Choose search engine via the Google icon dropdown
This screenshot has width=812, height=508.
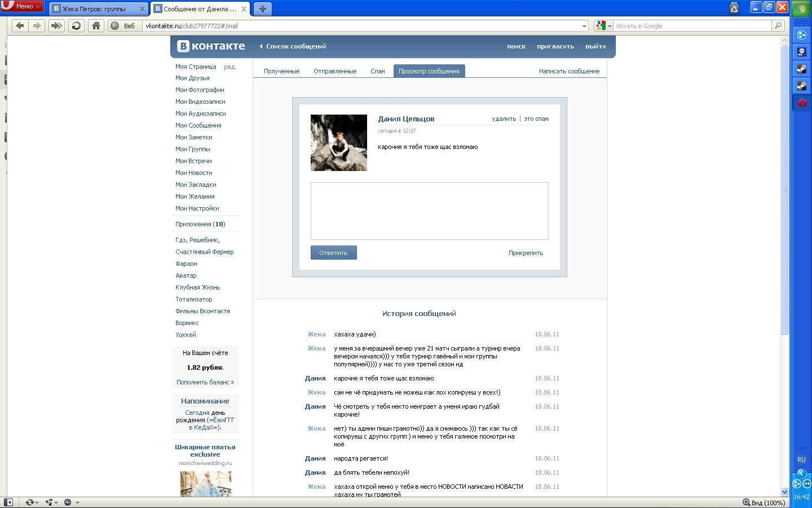point(604,26)
